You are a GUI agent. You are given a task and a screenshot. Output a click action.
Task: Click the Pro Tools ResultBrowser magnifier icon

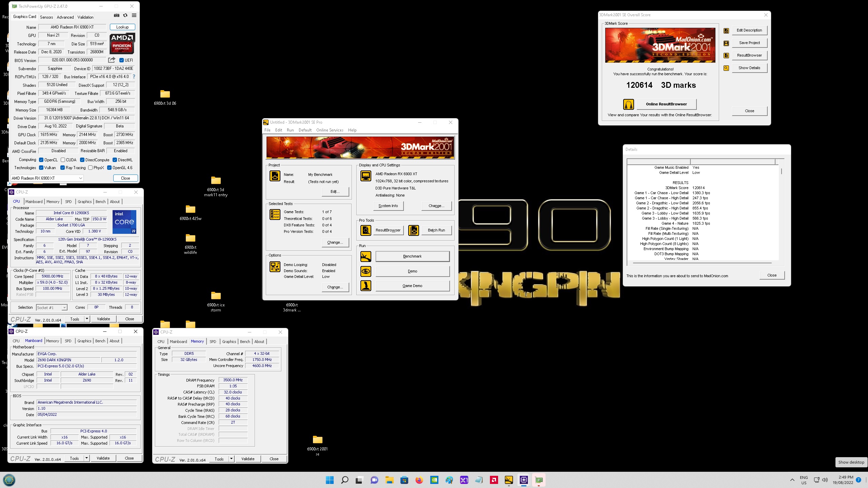[366, 230]
